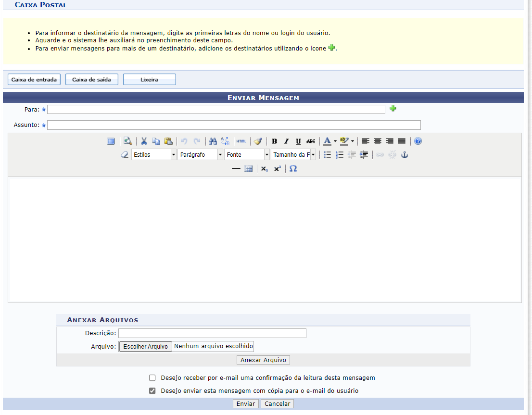This screenshot has width=532, height=415.
Task: Click the scissors Cut icon
Action: pyautogui.click(x=144, y=141)
